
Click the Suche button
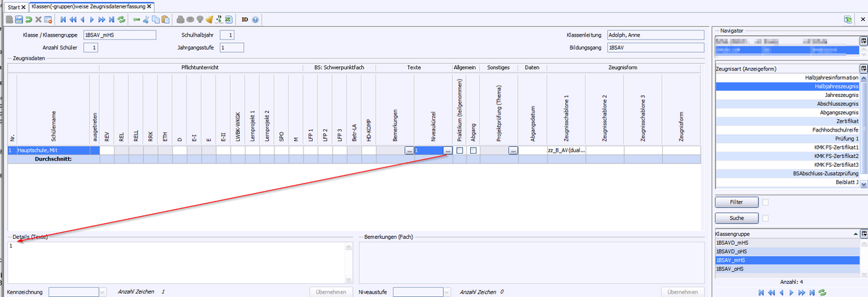click(x=736, y=218)
